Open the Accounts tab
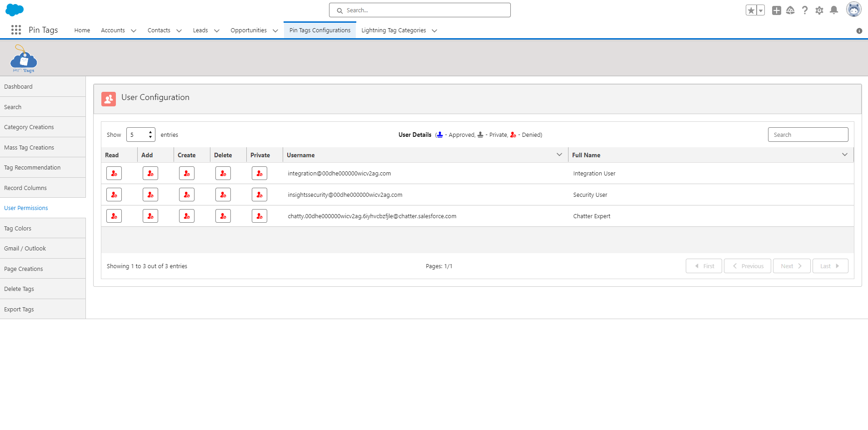 [113, 30]
